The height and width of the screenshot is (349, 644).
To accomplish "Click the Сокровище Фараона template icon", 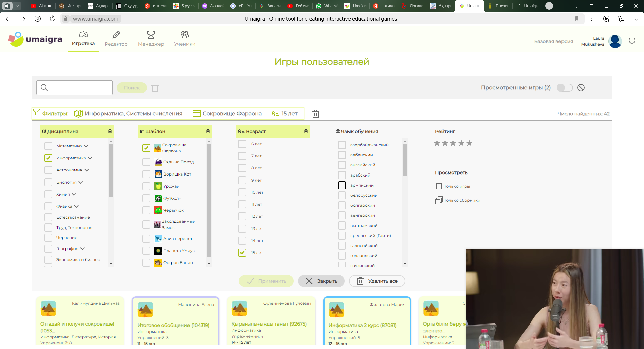I will [x=158, y=148].
